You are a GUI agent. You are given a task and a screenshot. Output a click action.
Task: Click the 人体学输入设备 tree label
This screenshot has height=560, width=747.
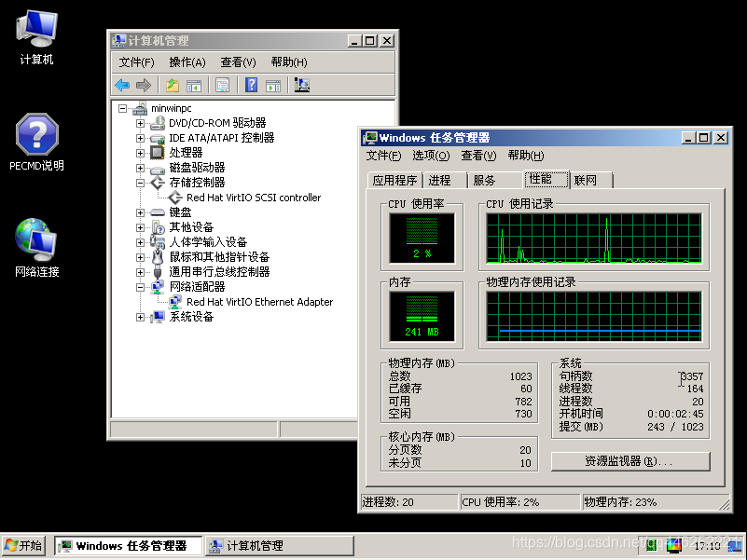208,242
